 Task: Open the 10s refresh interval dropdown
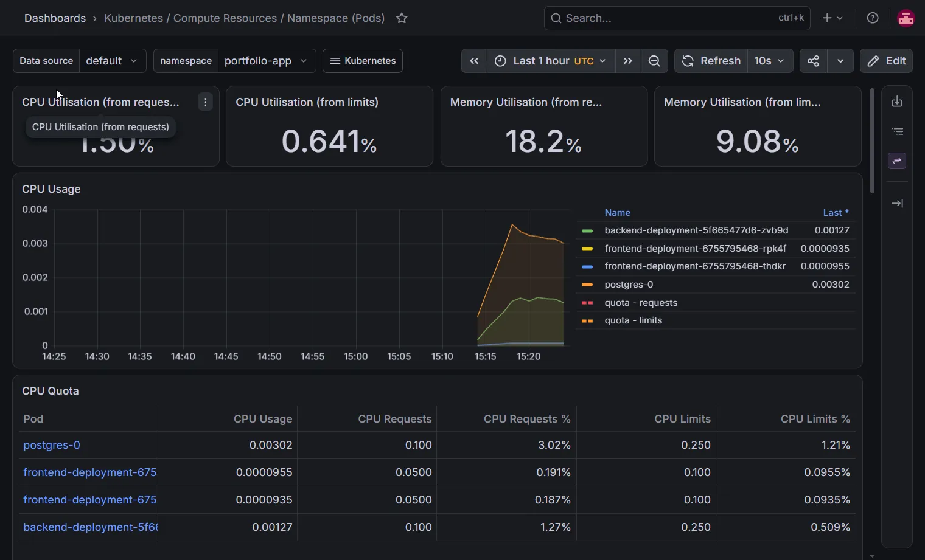pos(770,61)
